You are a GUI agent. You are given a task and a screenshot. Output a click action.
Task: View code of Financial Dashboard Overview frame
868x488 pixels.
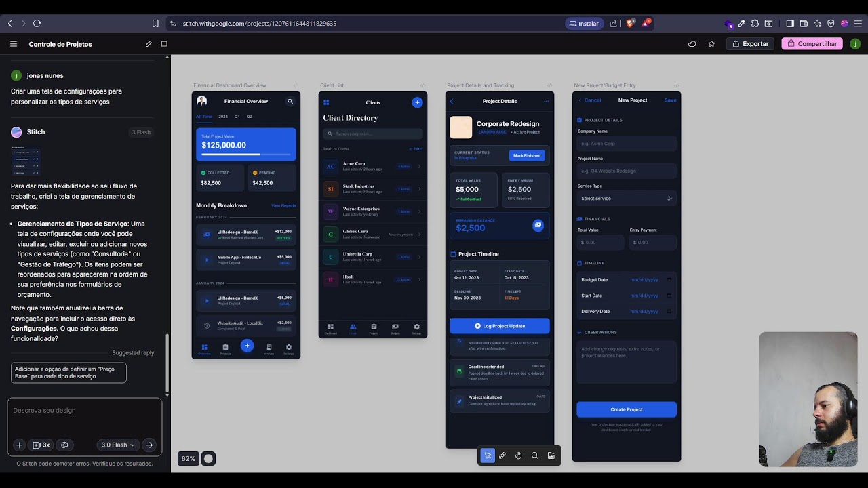(296, 85)
